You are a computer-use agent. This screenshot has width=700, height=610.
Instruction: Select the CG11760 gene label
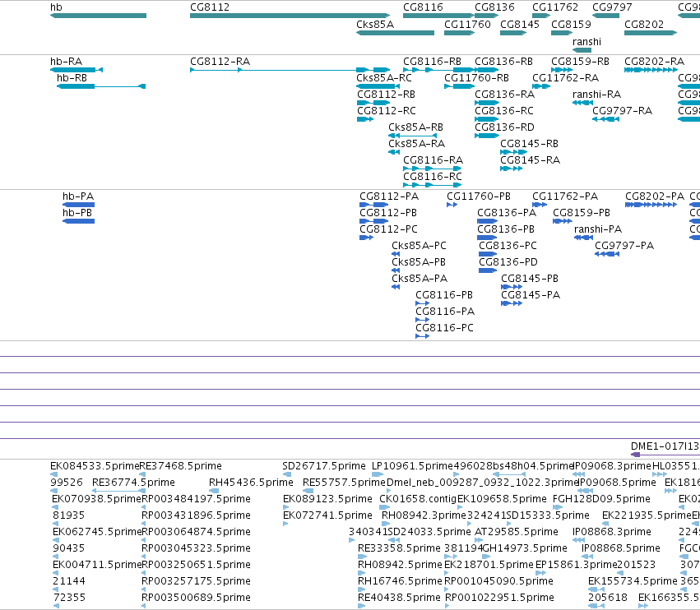point(467,24)
